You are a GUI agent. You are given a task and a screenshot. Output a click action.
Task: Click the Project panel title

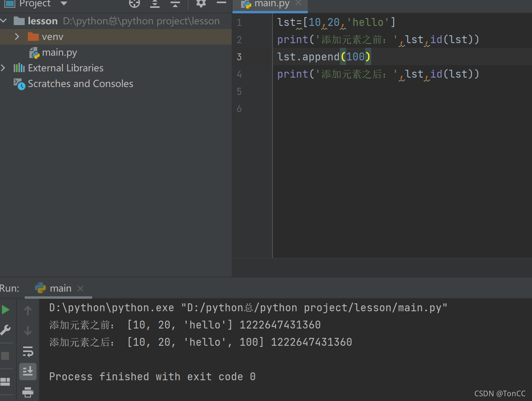pyautogui.click(x=35, y=4)
